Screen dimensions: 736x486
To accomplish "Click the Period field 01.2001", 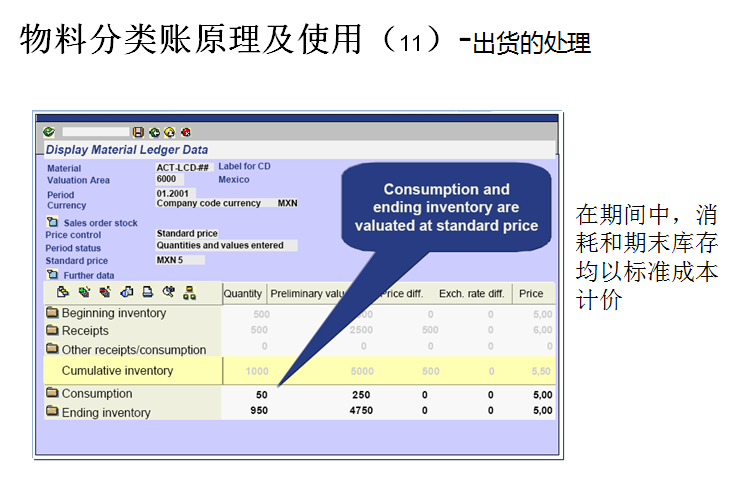I will (x=175, y=193).
